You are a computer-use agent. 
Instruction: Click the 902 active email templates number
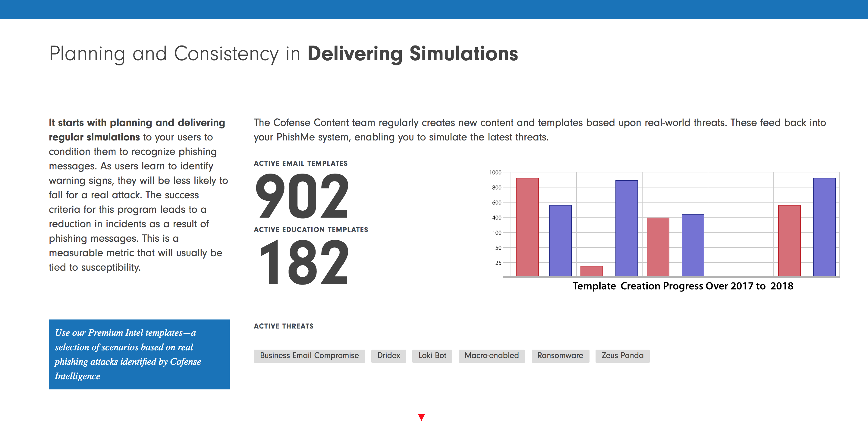[x=302, y=196]
